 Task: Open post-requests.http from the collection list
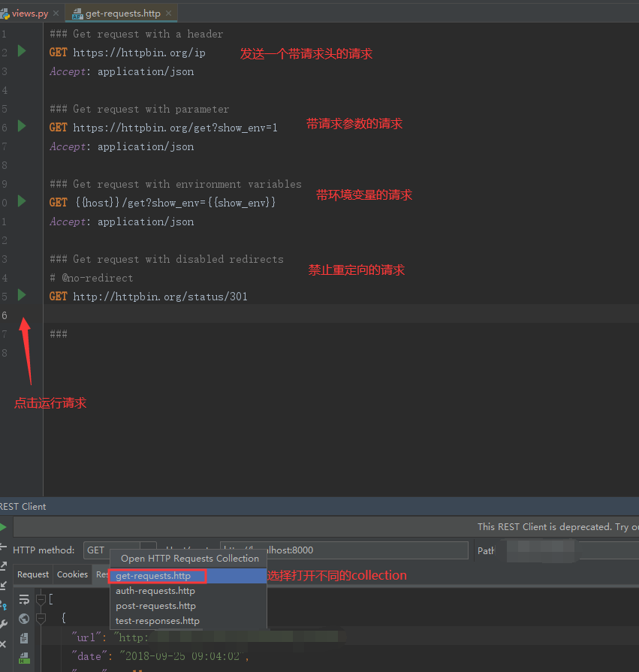(188, 606)
